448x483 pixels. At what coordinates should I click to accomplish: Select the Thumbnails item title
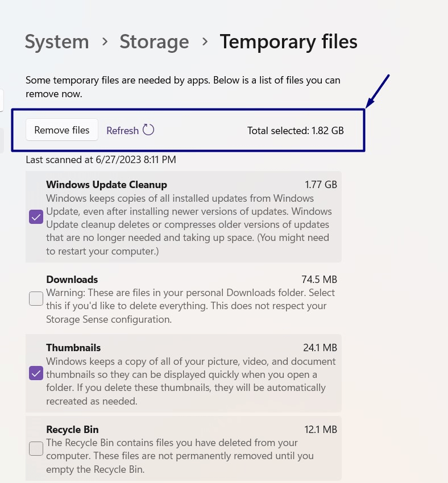tap(73, 348)
